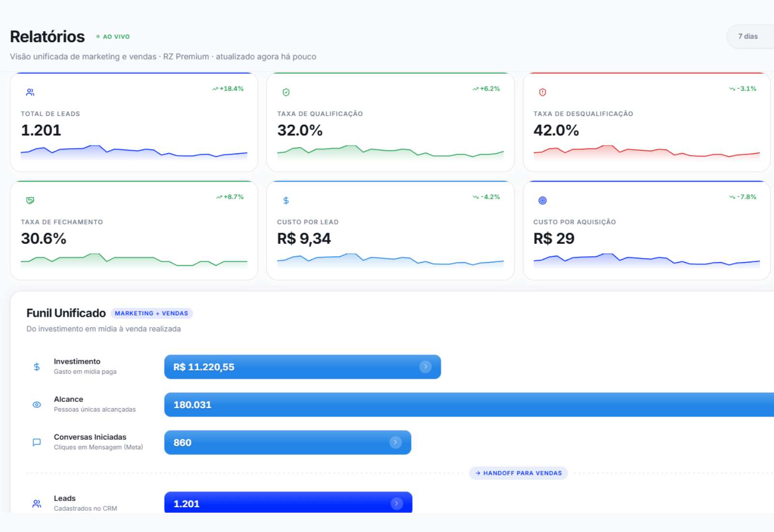This screenshot has width=774, height=532.
Task: Click the Funil Unificado heading
Action: (66, 313)
